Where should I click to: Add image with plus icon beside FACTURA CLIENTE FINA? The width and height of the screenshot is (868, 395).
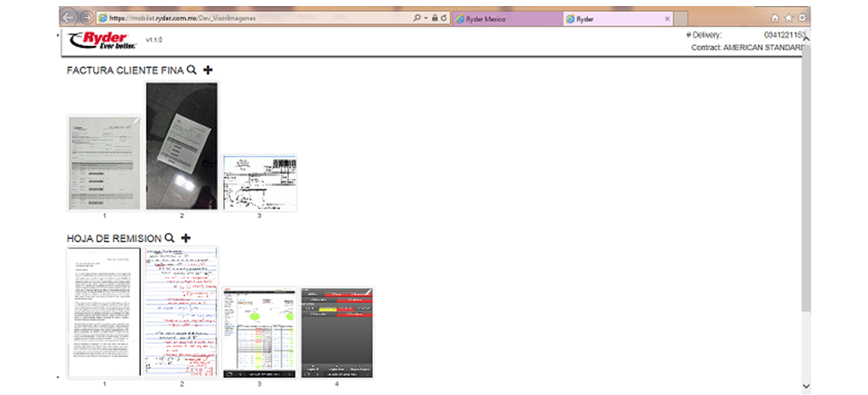point(208,70)
